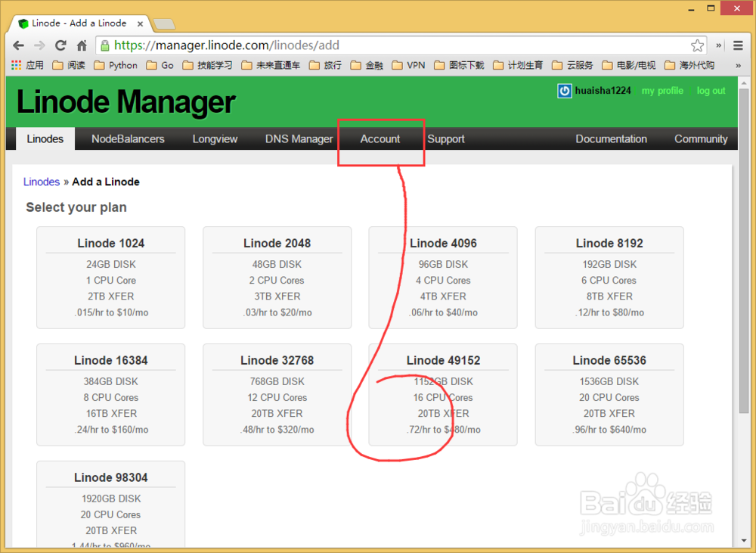Screen dimensions: 756x553
Task: Show hidden extensions chevron beside address bar
Action: pos(718,45)
